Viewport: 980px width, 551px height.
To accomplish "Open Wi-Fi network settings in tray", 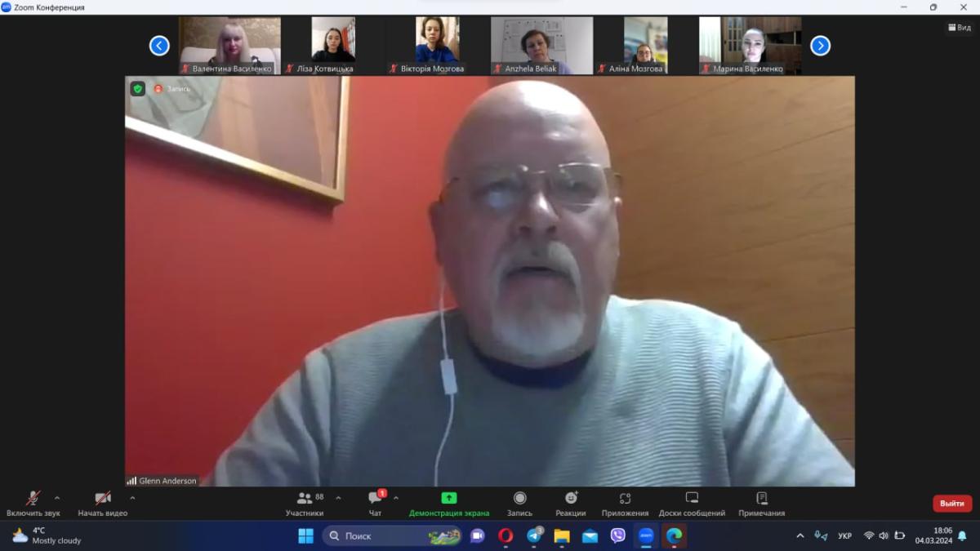I will point(869,535).
